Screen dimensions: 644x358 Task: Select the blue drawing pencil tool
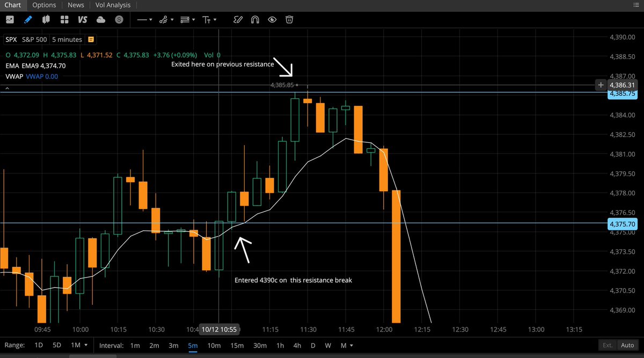click(28, 19)
